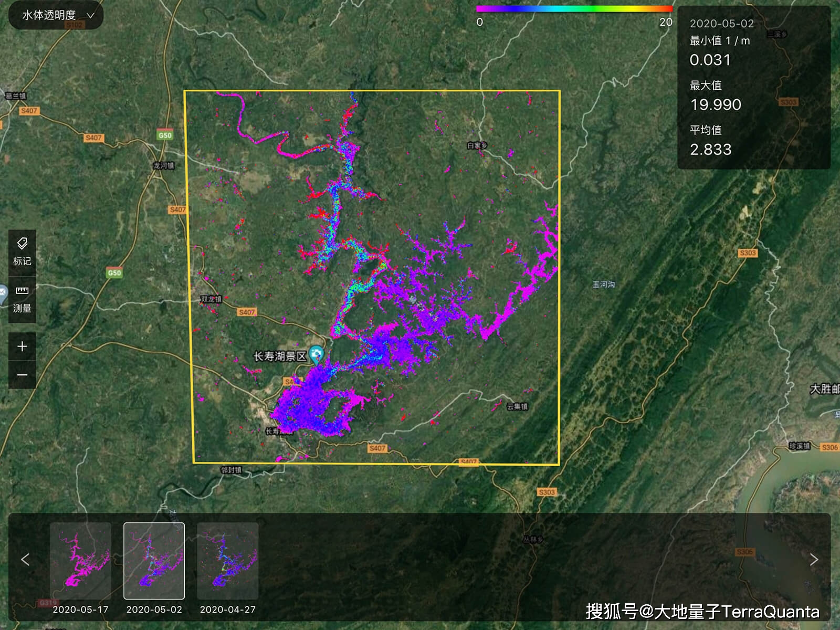
Task: Click the 2020-04-27 date label
Action: (227, 610)
